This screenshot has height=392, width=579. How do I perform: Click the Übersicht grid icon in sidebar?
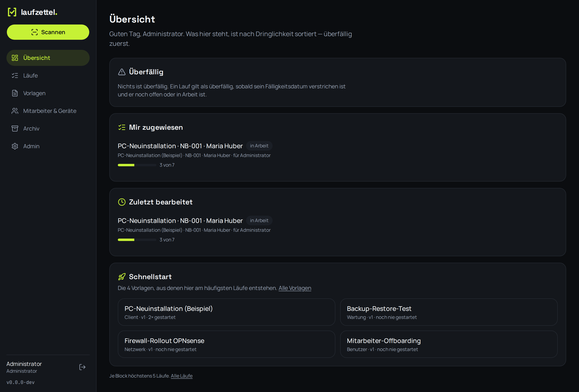coord(15,58)
